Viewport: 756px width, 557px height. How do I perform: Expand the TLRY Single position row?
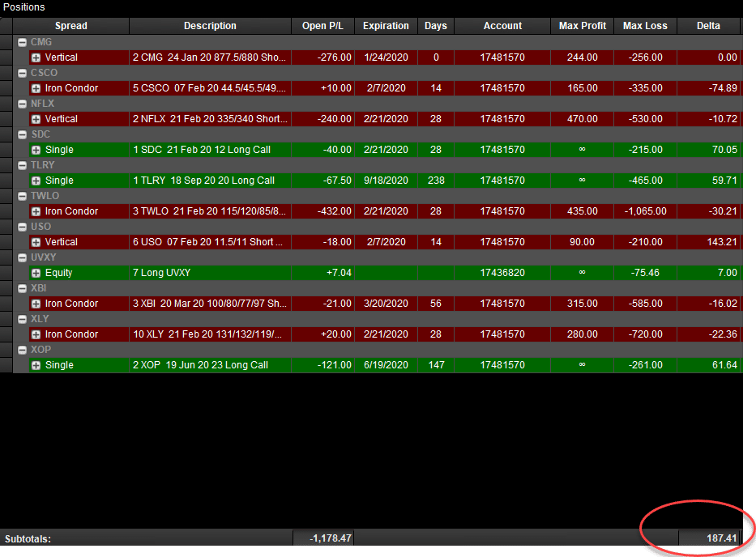[x=36, y=181]
